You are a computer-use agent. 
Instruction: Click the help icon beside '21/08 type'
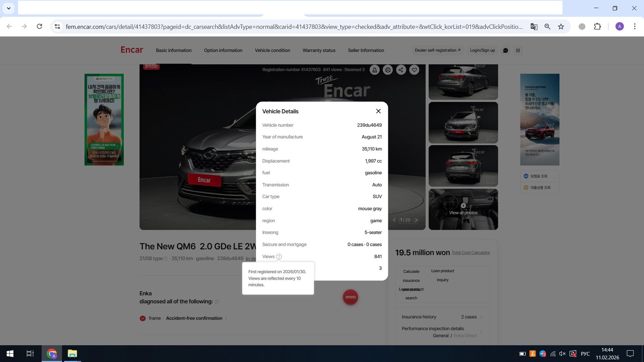point(166,259)
